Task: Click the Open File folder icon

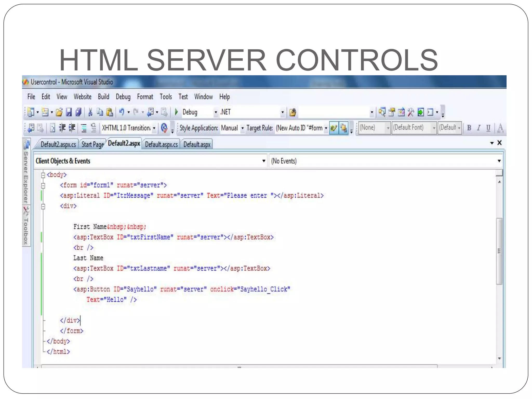Action: [59, 112]
